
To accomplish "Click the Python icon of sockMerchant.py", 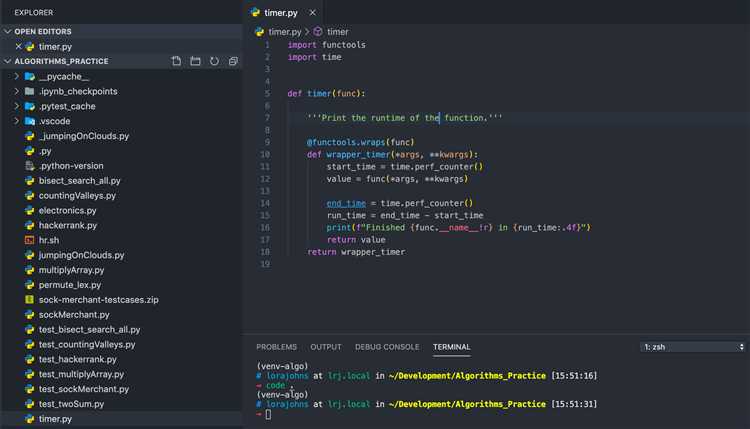I will pos(30,314).
